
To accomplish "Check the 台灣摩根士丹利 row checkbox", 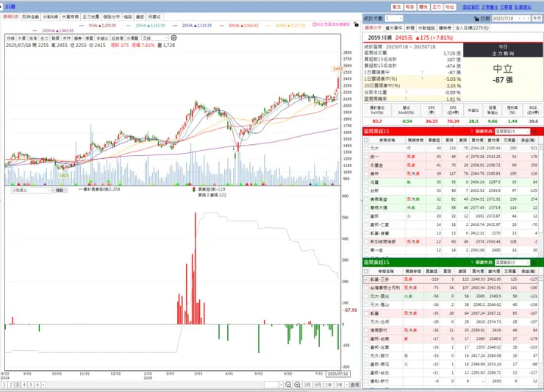I will (x=366, y=288).
